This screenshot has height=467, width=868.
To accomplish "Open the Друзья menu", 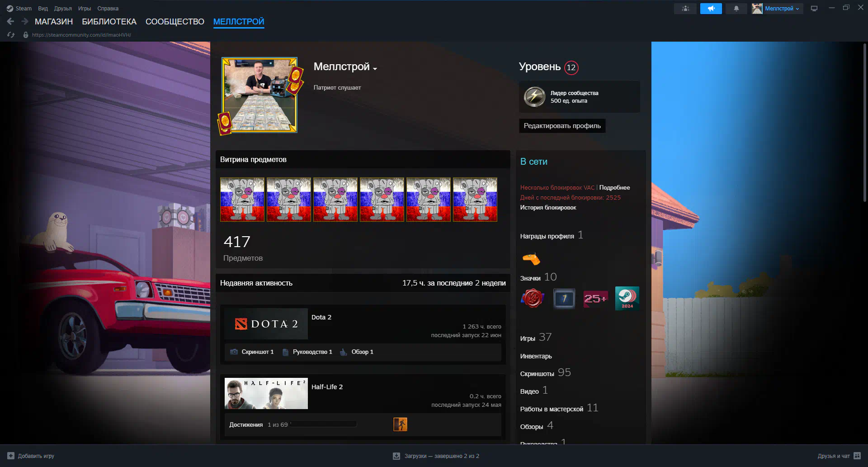I will coord(63,9).
